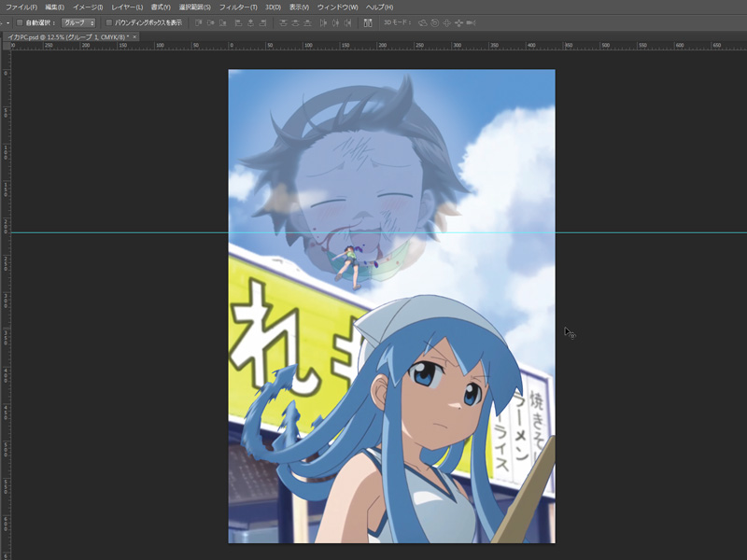Click the distribute vertical centers icon

[295, 22]
